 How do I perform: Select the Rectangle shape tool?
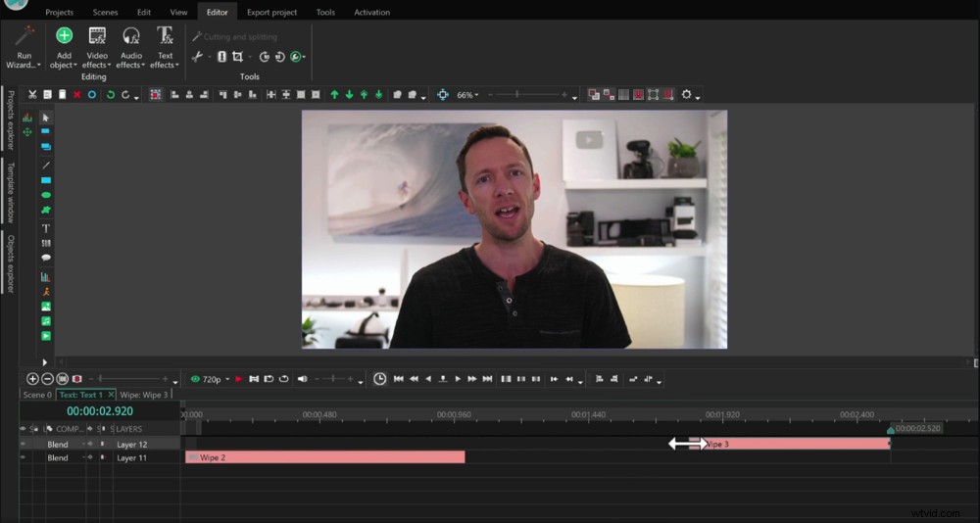click(x=46, y=180)
